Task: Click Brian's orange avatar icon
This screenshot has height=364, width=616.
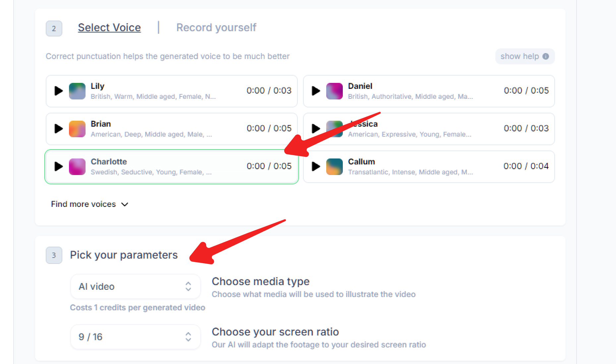Action: 77,129
